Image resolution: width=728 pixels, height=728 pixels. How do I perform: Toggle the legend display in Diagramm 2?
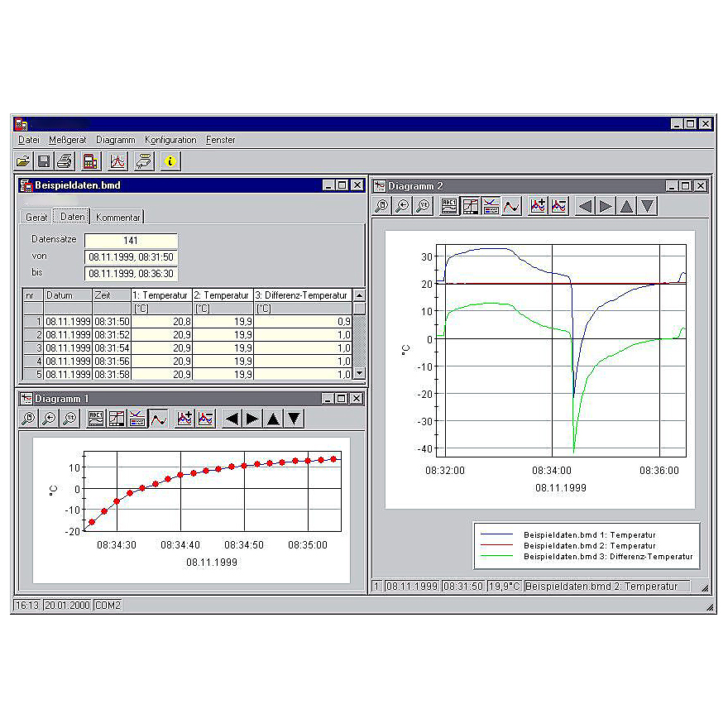(491, 207)
